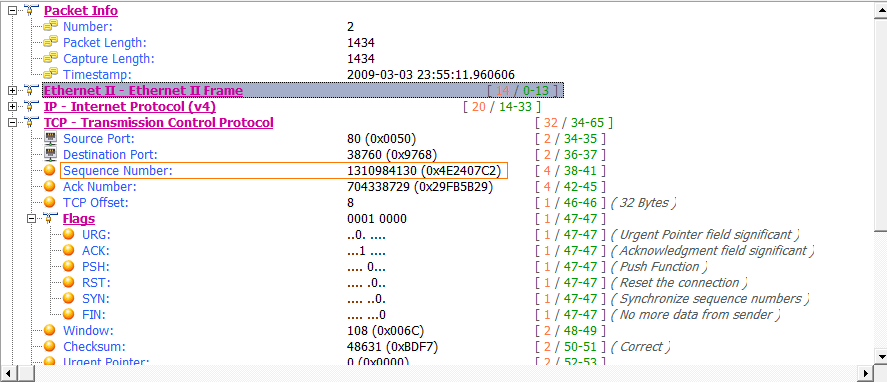The image size is (887, 383).
Task: Click the icon beside Capture Length
Action: tap(51, 58)
